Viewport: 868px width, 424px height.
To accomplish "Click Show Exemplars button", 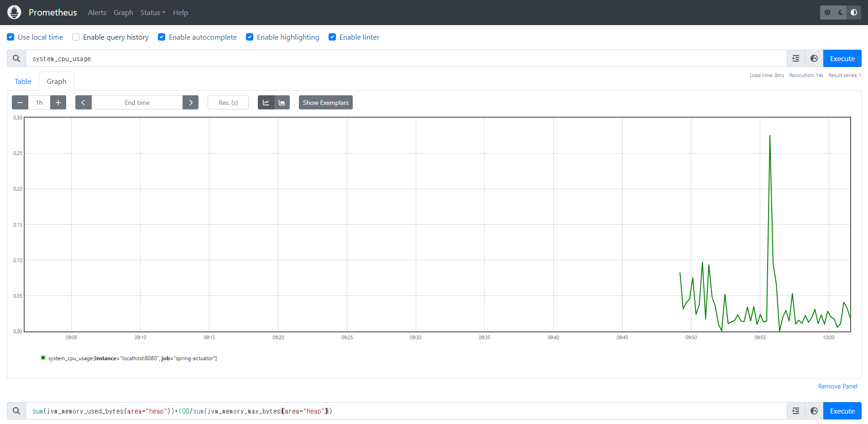I will [x=326, y=103].
